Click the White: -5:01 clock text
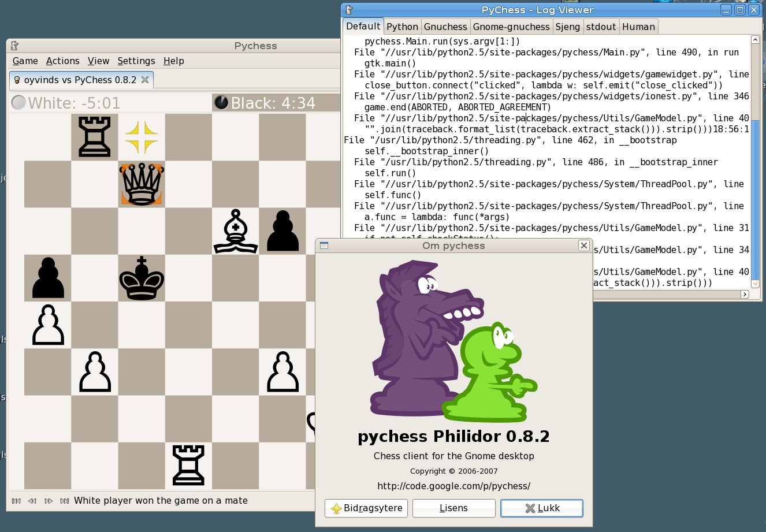This screenshot has height=532, width=766. pyautogui.click(x=74, y=103)
